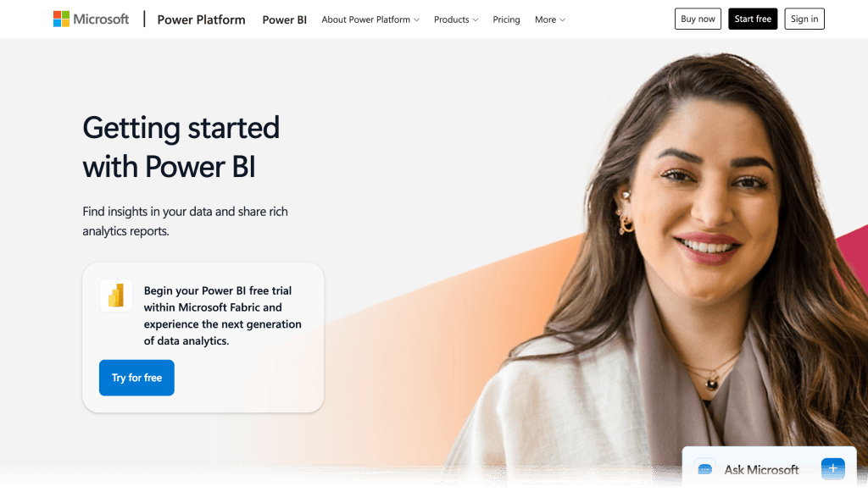Expand the About Power Platform menu
The height and width of the screenshot is (492, 868).
370,19
